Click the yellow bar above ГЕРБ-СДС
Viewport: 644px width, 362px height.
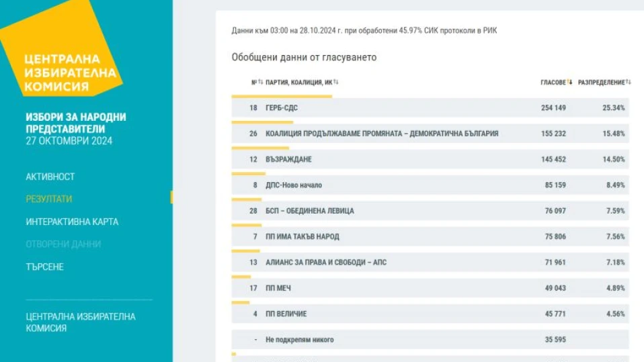point(282,97)
